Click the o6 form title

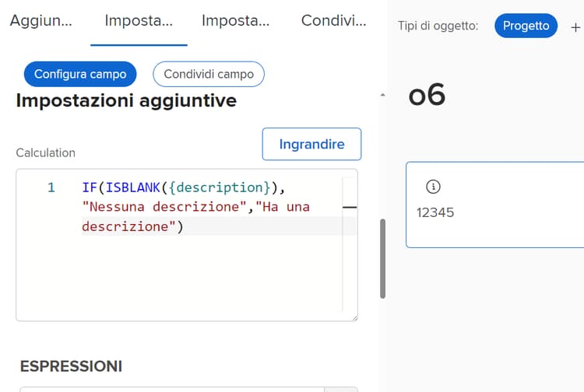pyautogui.click(x=427, y=95)
